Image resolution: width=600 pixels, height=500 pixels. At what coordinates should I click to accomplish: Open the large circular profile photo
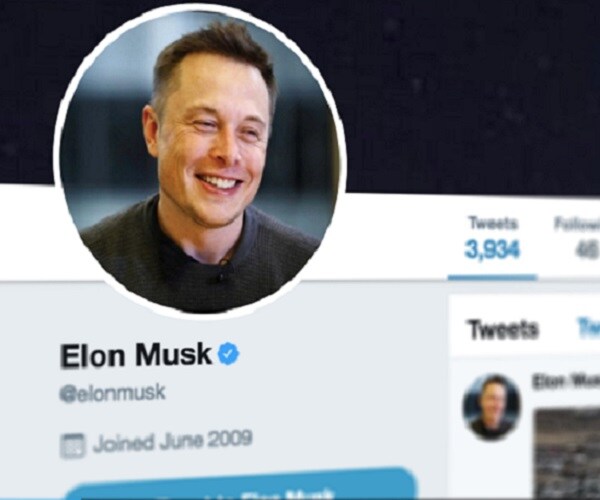pos(201,162)
